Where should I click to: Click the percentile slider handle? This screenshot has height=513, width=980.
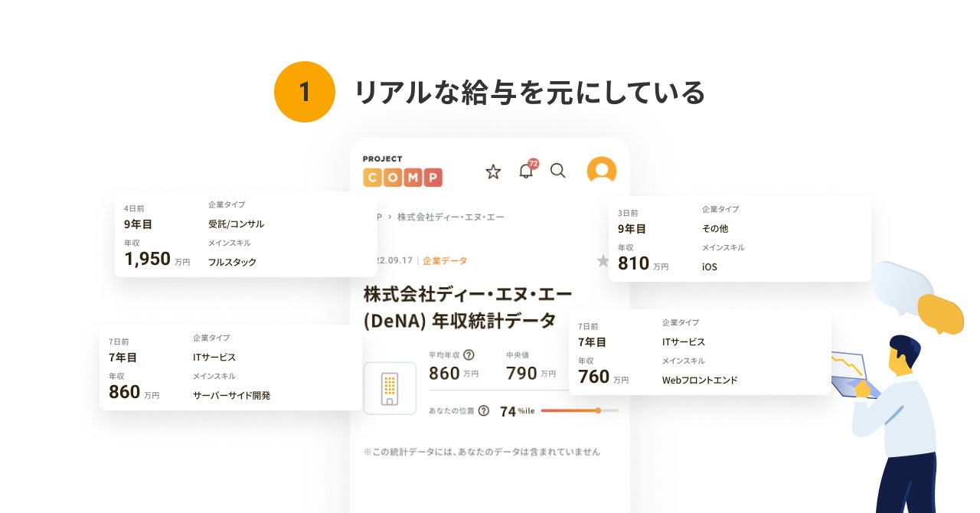tap(598, 410)
